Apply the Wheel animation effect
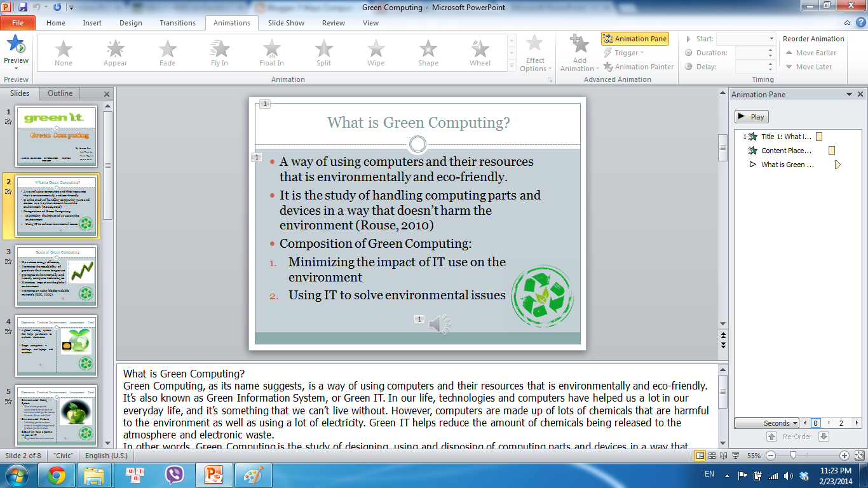 480,53
